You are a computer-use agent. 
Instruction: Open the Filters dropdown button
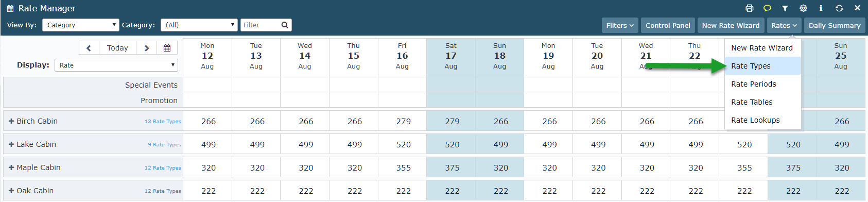point(620,25)
